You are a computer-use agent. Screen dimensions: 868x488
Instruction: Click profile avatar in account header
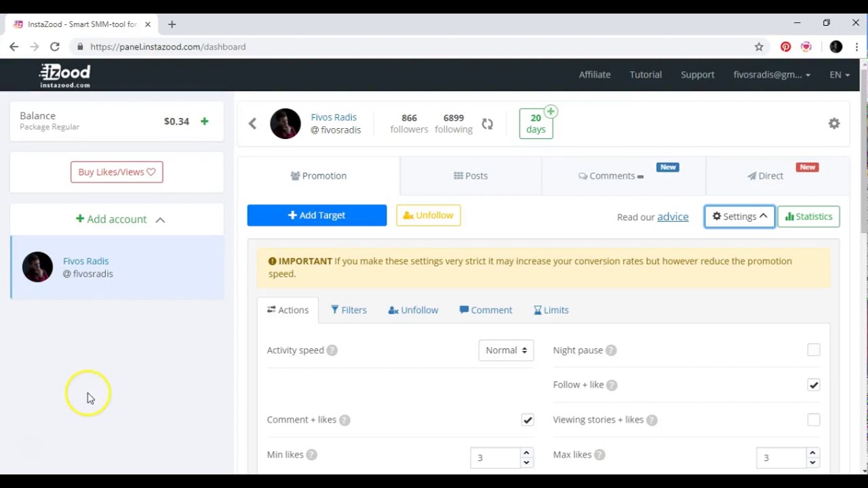[285, 123]
